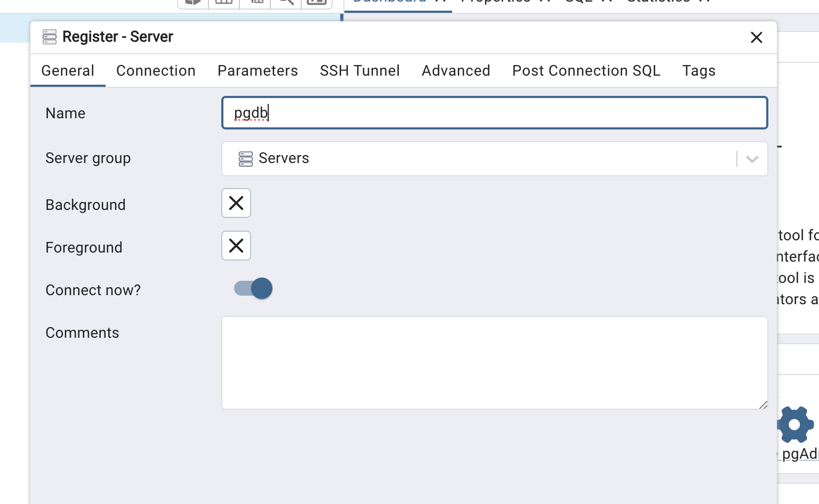Click the server icon in the dialog title
The image size is (819, 504).
click(x=50, y=37)
